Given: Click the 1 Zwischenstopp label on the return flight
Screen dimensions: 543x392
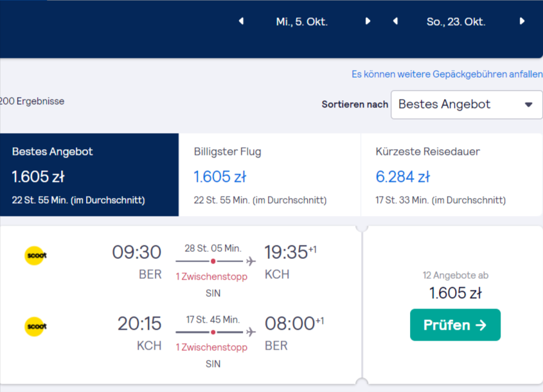Looking at the screenshot, I should (211, 347).
